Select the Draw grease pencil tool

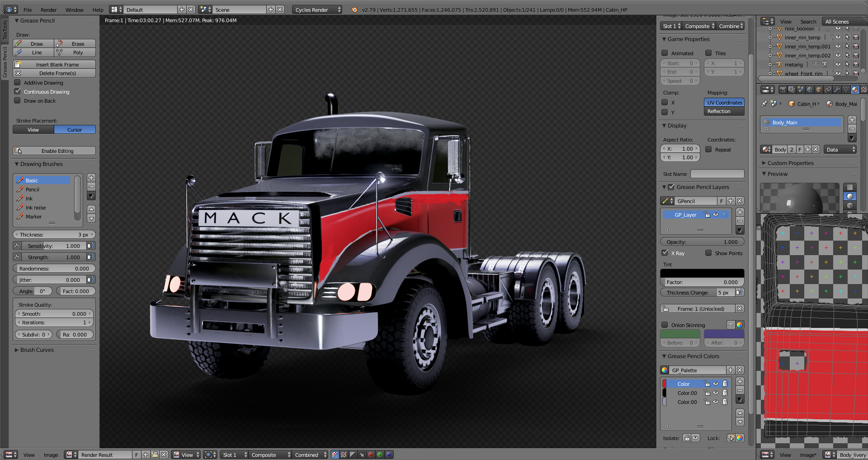pos(33,44)
